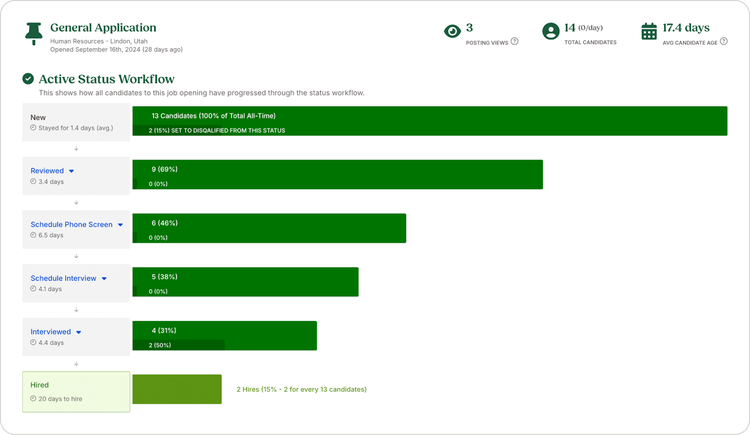This screenshot has width=750, height=435.
Task: Click the 17.4 days value
Action: click(x=686, y=28)
